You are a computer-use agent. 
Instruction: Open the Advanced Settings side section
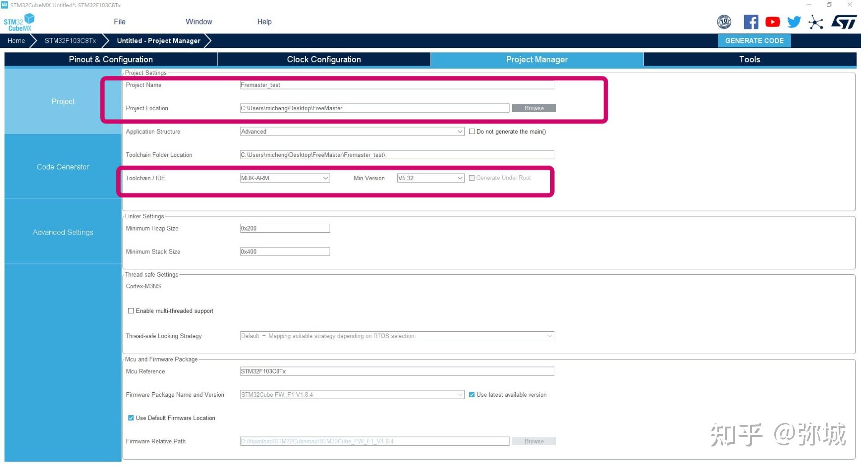(x=63, y=232)
